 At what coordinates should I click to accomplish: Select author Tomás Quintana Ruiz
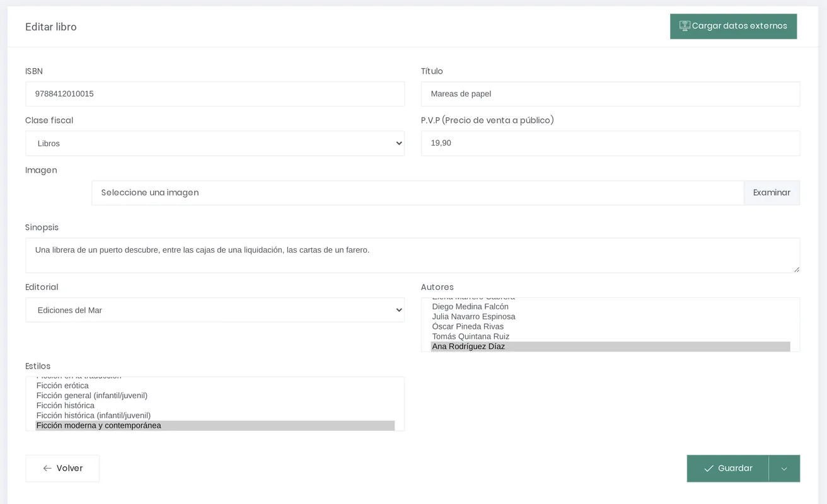[610, 337]
